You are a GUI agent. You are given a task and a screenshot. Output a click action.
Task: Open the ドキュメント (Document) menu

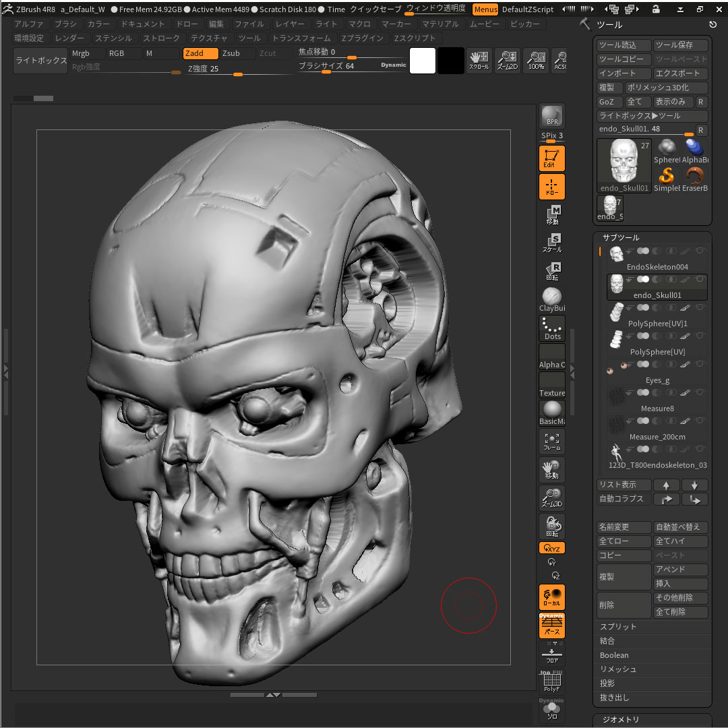(143, 24)
